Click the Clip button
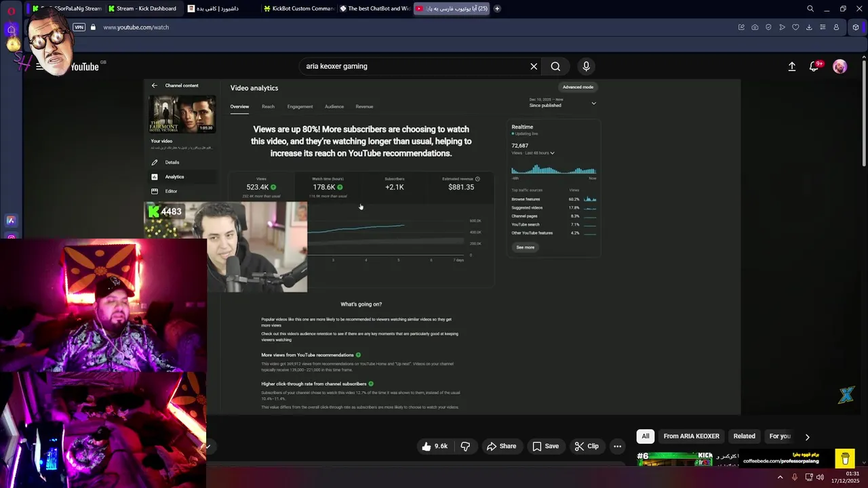This screenshot has height=488, width=868. (x=587, y=446)
